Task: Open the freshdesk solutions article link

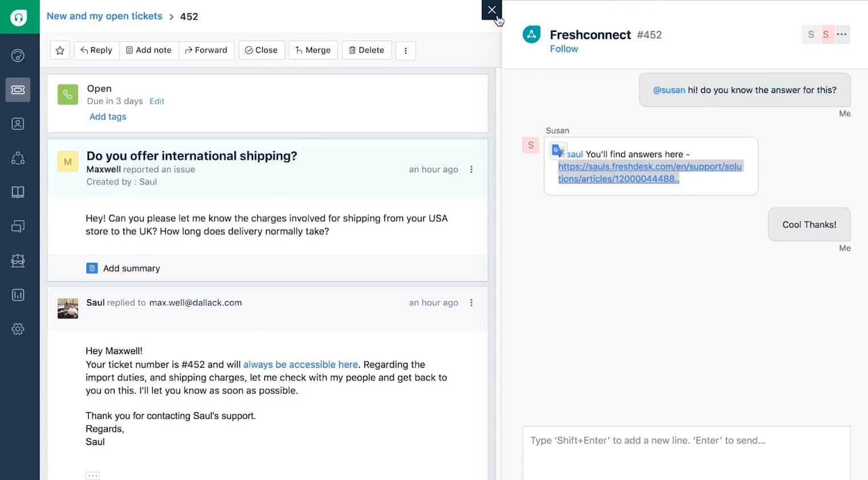Action: (x=650, y=173)
